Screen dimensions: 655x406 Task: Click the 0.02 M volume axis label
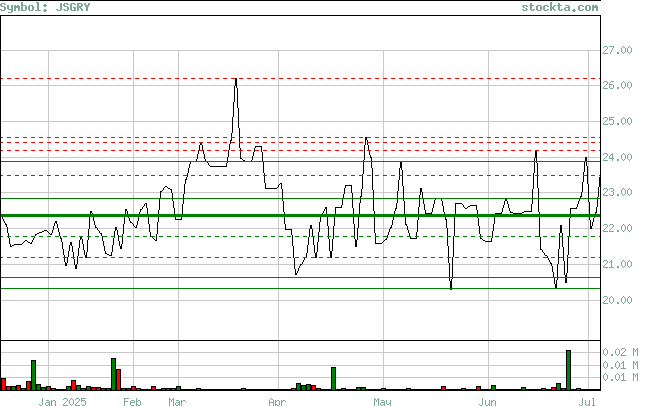point(620,352)
